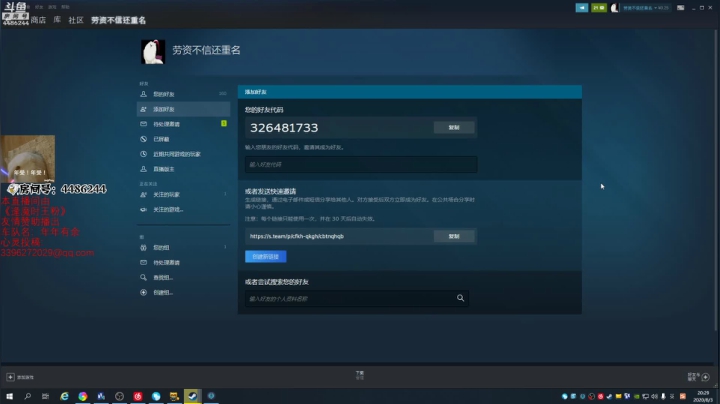Click taskbar clock showing 20:29
720x404 pixels.
click(x=703, y=396)
